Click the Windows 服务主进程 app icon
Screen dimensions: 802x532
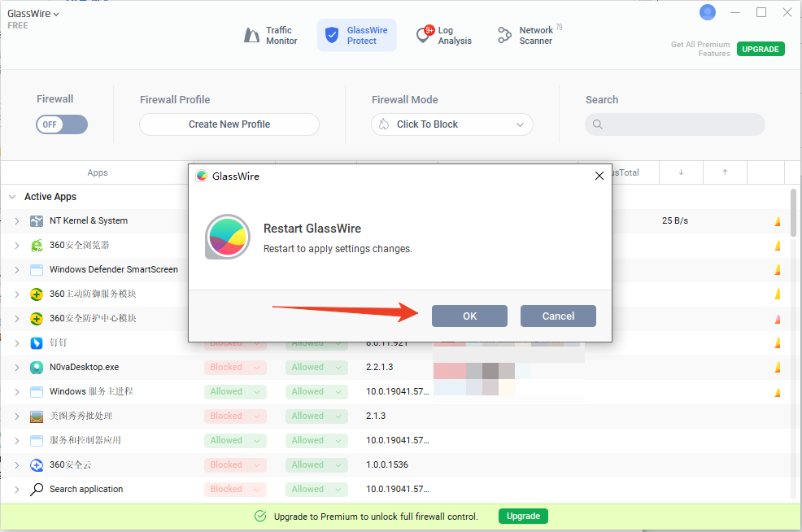tap(37, 392)
